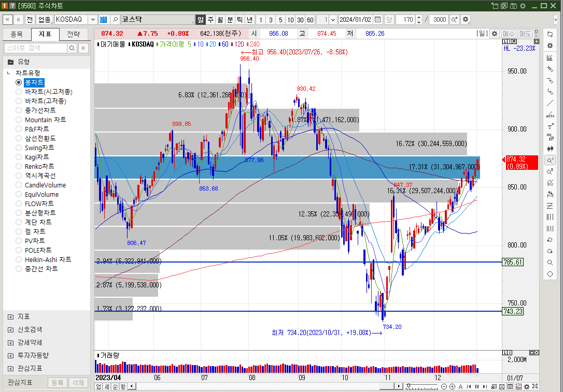The image size is (563, 392).
Task: Expand the 지표 tree section
Action: click(x=11, y=317)
